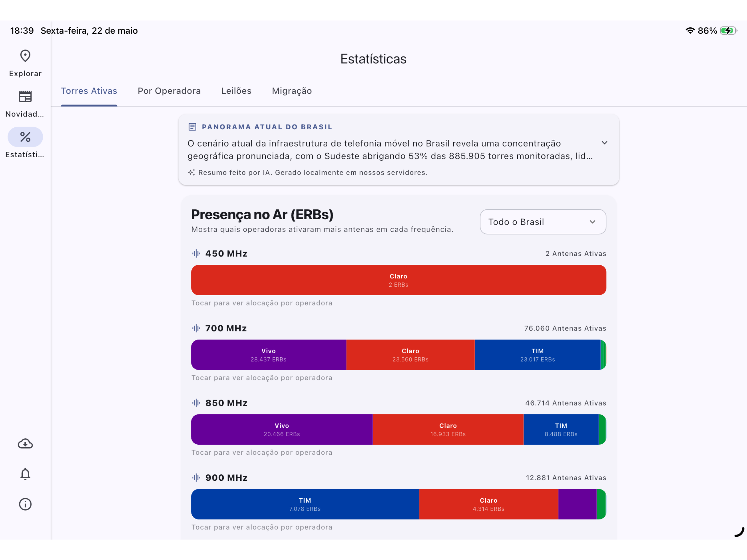Image resolution: width=747 pixels, height=560 pixels.
Task: Open the Todo o Brasil region dropdown
Action: 543,222
